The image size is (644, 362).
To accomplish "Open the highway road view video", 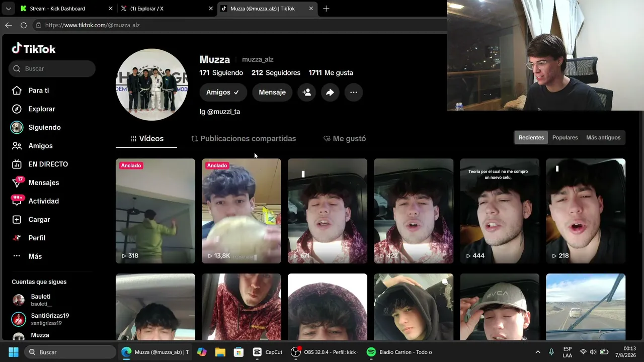I will pyautogui.click(x=586, y=307).
